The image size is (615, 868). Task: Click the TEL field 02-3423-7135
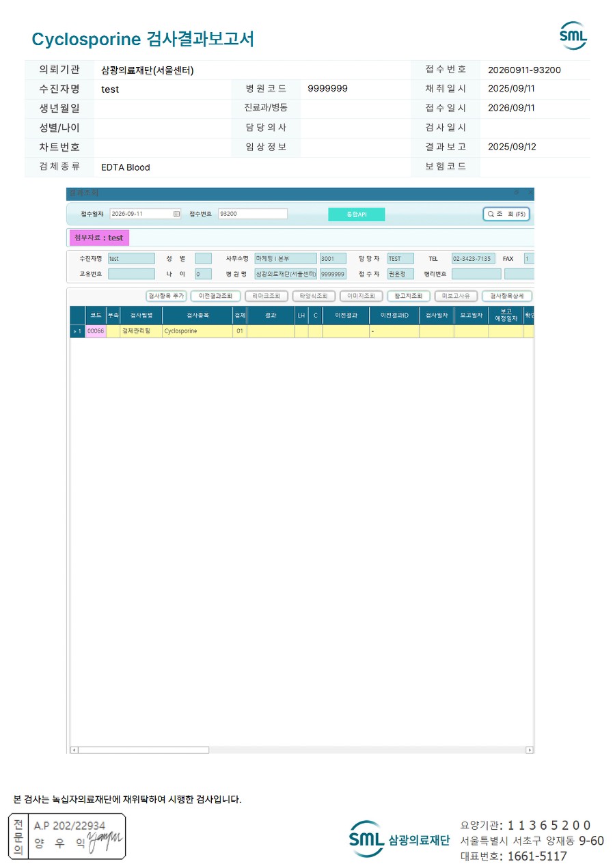472,259
